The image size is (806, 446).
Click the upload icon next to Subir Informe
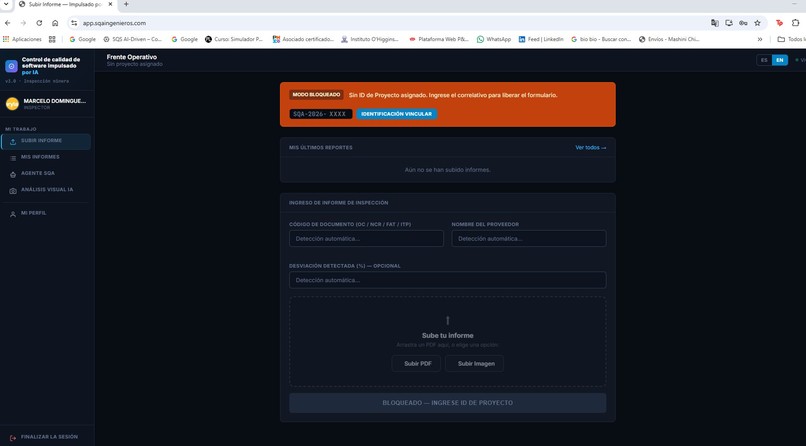coord(13,142)
